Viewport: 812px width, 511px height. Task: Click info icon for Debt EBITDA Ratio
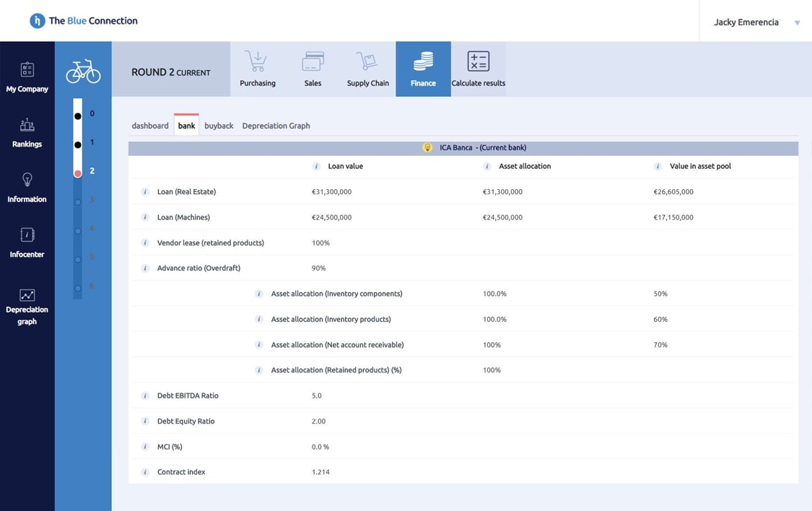145,396
